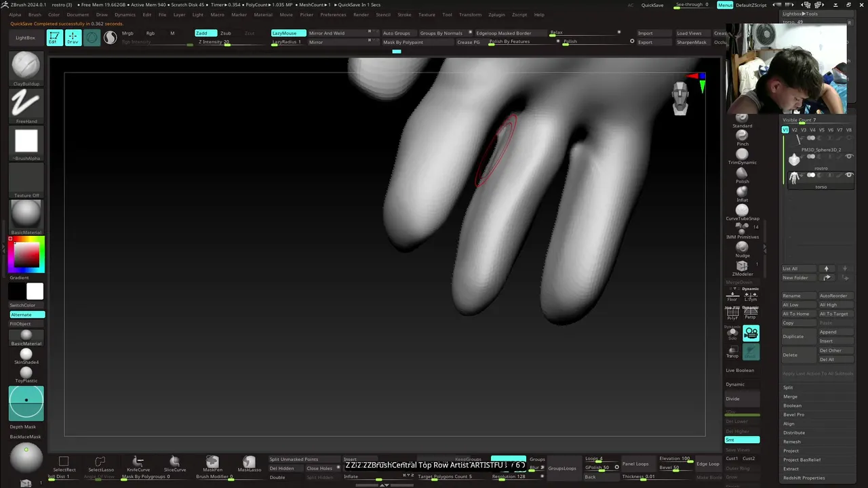Open the Preferences menu
This screenshot has width=868, height=488.
tap(333, 14)
